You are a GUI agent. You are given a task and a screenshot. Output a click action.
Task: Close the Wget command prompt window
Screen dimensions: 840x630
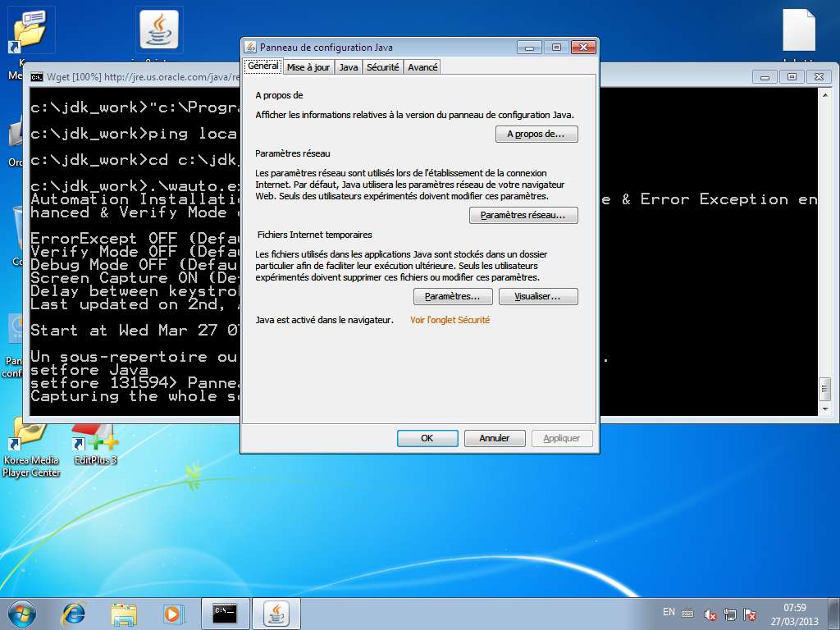pyautogui.click(x=819, y=77)
